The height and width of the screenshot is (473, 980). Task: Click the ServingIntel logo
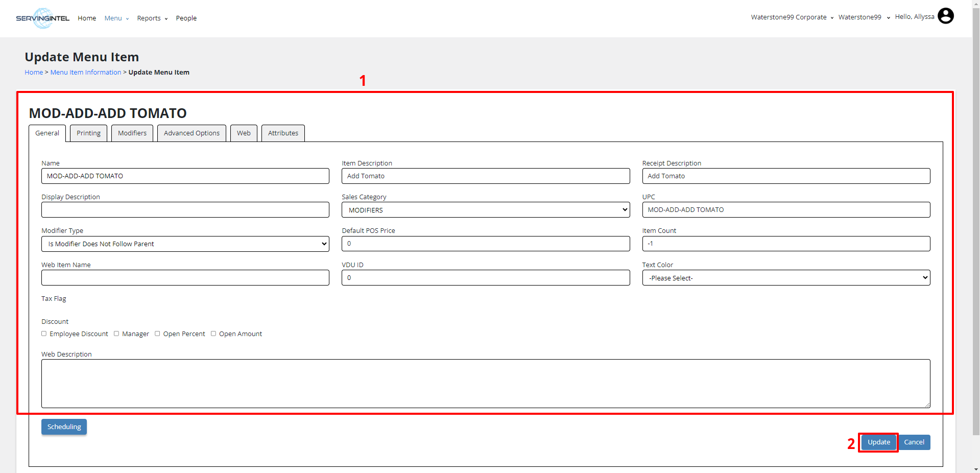[42, 18]
